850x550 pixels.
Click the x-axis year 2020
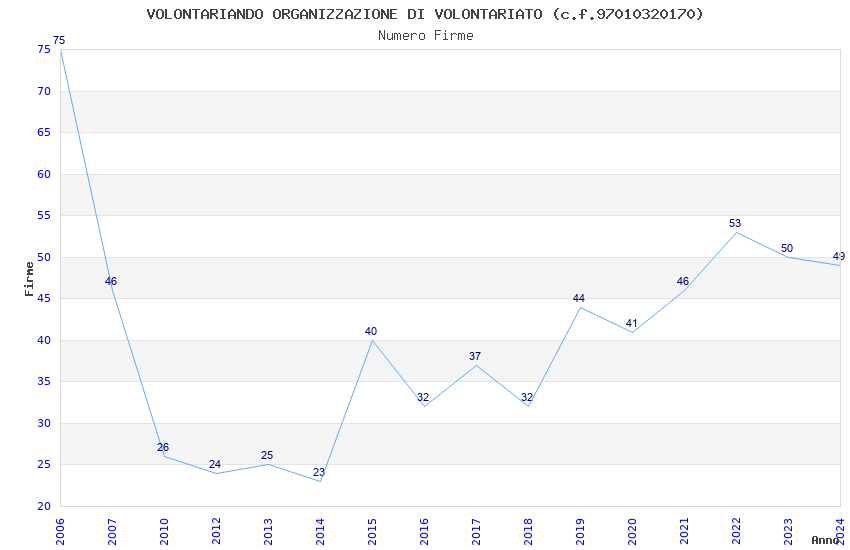632,532
